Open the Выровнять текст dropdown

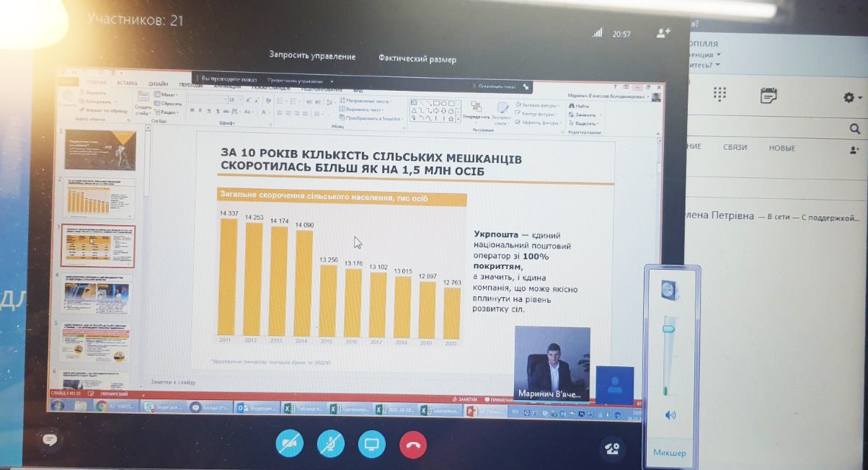360,110
